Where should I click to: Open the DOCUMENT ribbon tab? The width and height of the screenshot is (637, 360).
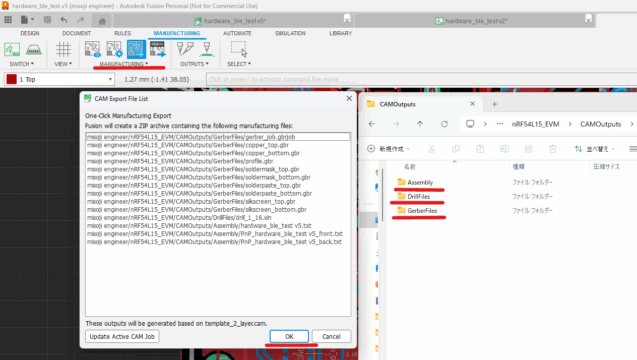pos(76,33)
